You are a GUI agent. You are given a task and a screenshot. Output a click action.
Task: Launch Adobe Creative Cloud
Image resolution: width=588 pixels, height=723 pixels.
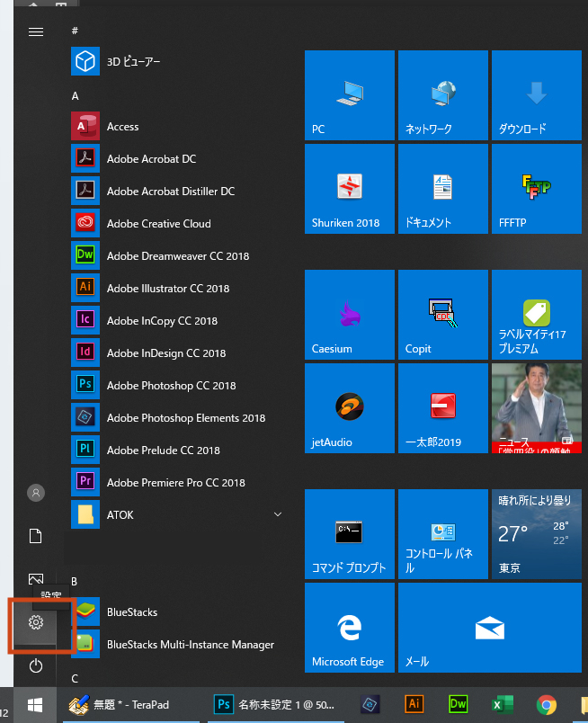pyautogui.click(x=177, y=223)
